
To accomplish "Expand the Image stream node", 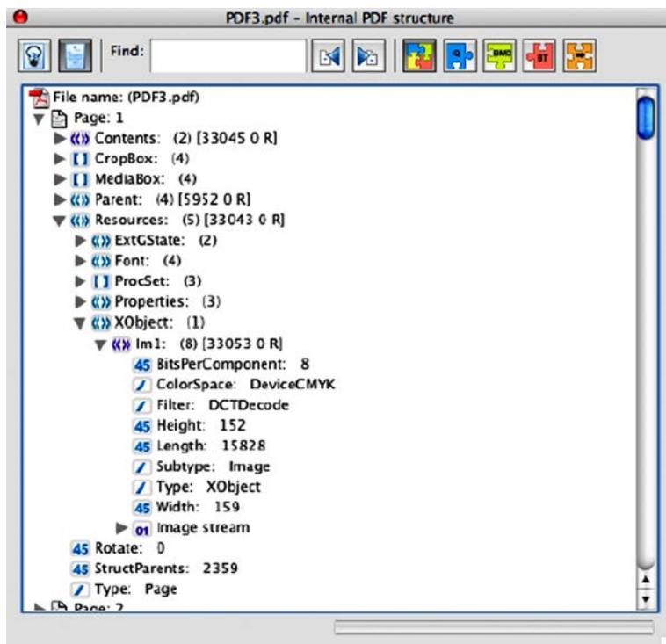I will pos(122,528).
